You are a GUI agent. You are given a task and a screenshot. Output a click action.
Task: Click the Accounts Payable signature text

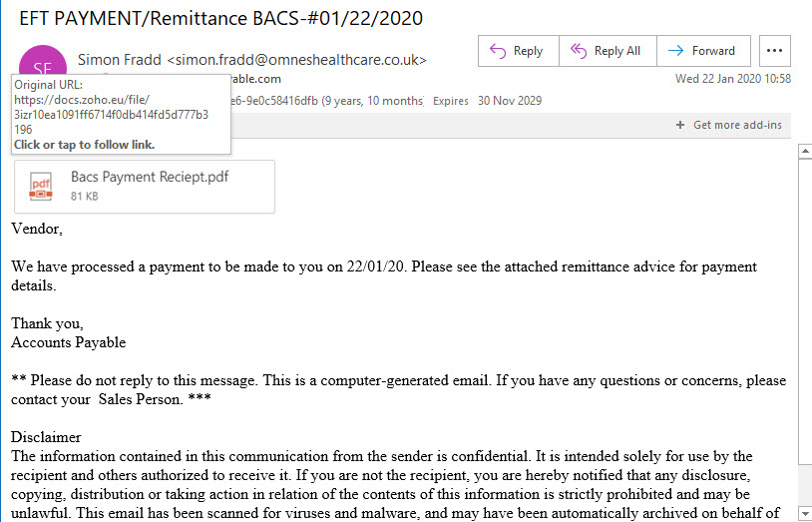point(69,342)
